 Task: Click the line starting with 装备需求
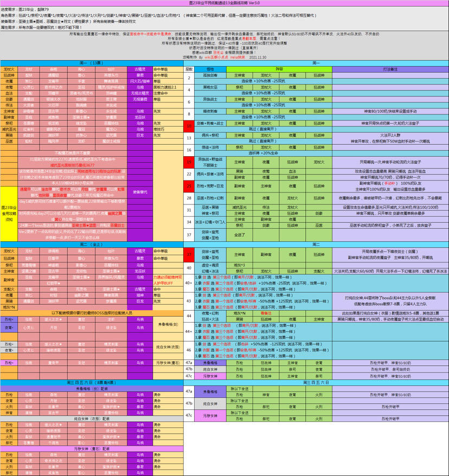[68, 22]
